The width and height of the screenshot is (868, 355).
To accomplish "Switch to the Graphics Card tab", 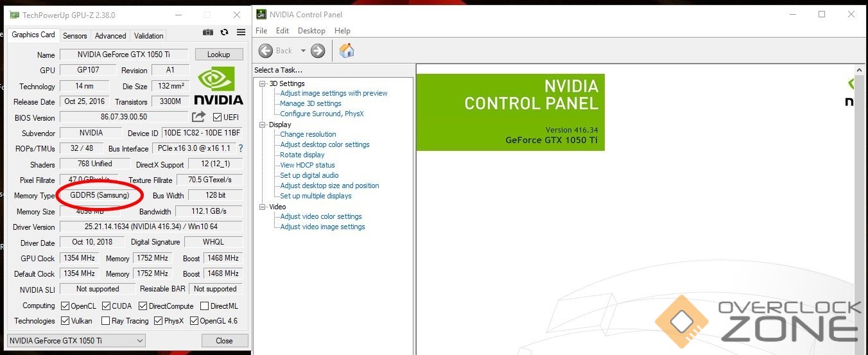I will pyautogui.click(x=33, y=35).
